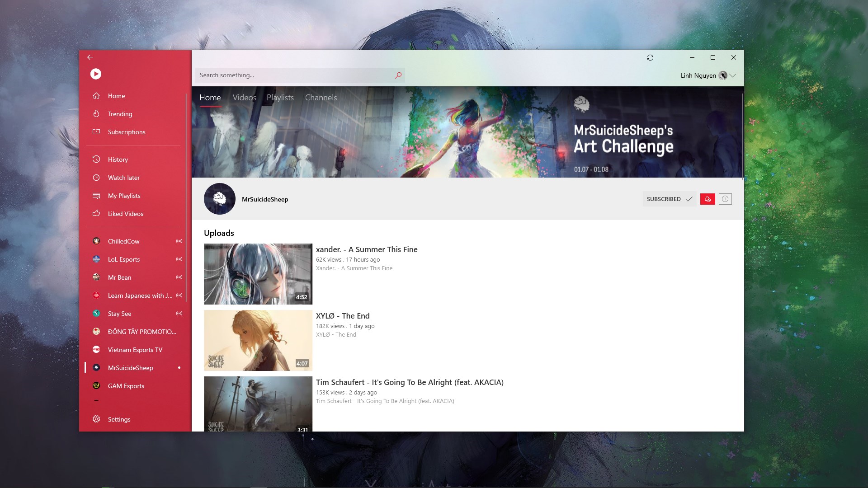Image resolution: width=868 pixels, height=488 pixels.
Task: Click the play logo icon in sidebar
Action: (96, 74)
